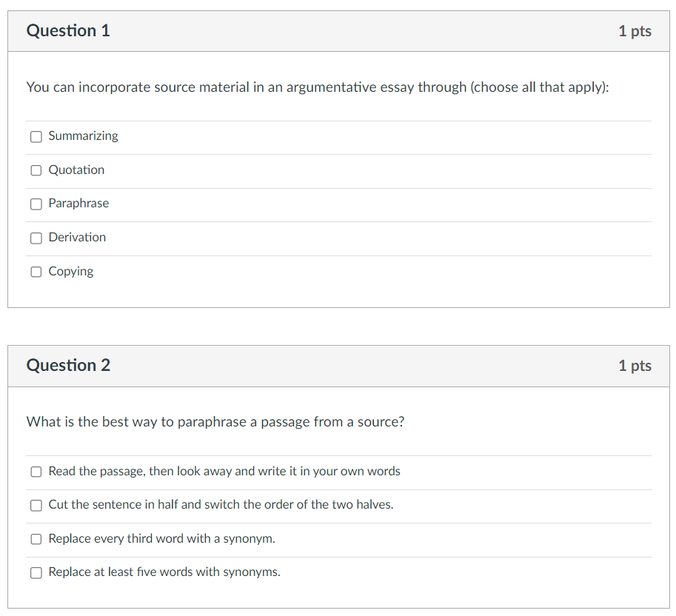
Task: Click the Question 2 header title
Action: click(68, 366)
